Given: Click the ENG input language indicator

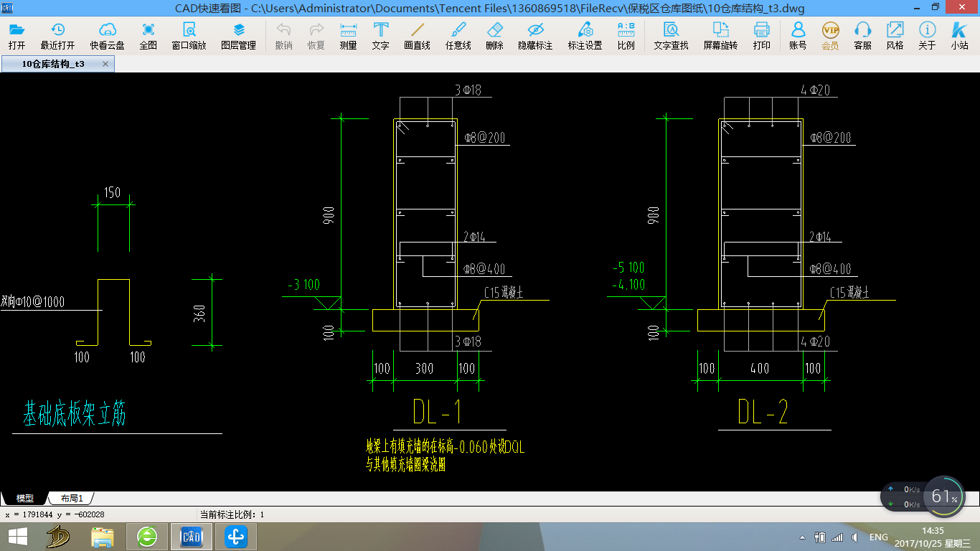Looking at the screenshot, I should coord(878,537).
